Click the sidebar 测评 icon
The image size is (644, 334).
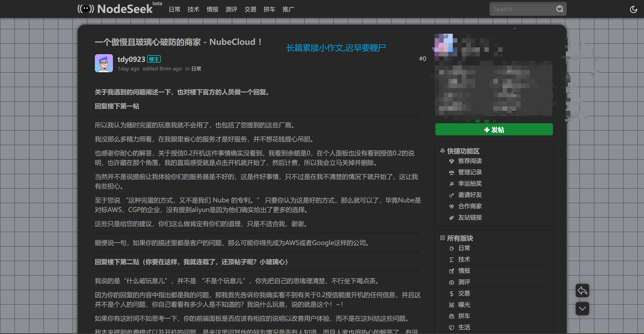pyautogui.click(x=451, y=283)
